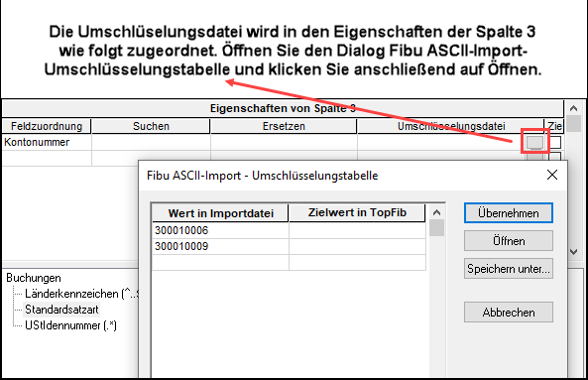
Task: Click the up arrow of the properties panel scrollbar
Action: [x=573, y=108]
